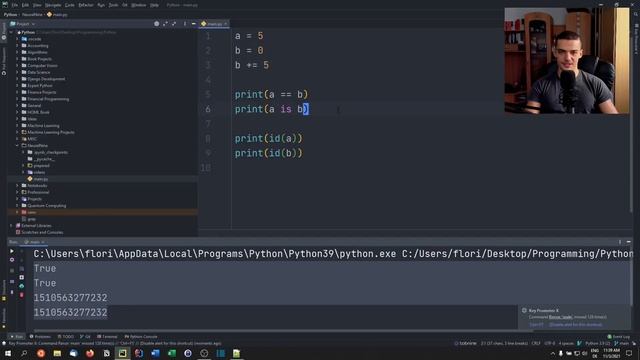Expand the Quantum Computing folder
Viewport: 640px width, 360px height.
(x=17, y=206)
